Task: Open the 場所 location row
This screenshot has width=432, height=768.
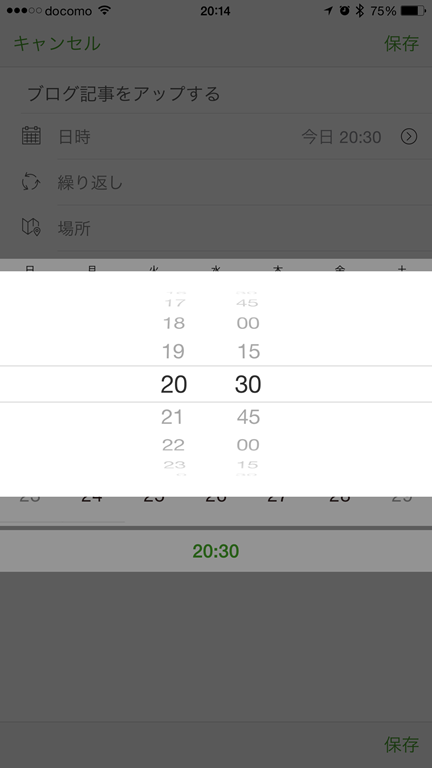Action: (x=216, y=228)
